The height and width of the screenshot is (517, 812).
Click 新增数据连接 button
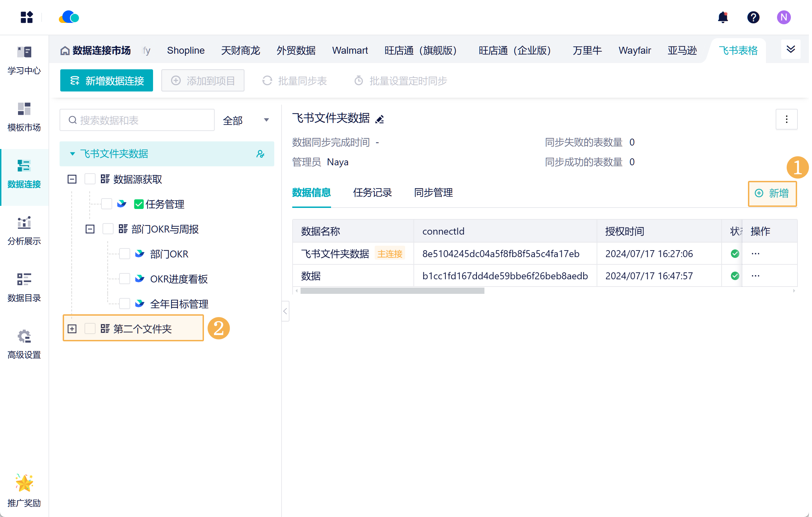click(x=107, y=80)
